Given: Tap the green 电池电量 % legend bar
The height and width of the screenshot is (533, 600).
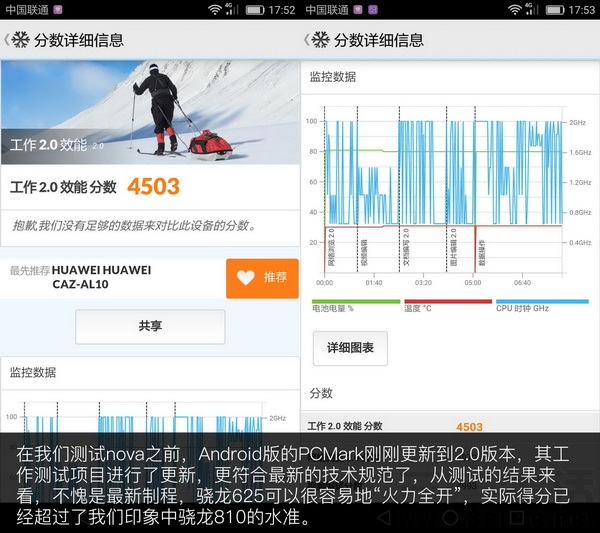Looking at the screenshot, I should [x=356, y=302].
